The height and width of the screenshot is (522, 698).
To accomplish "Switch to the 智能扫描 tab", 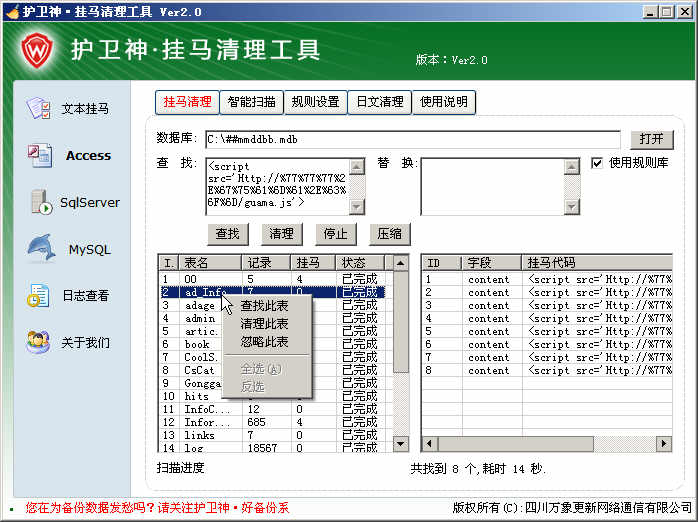I will pos(252,102).
